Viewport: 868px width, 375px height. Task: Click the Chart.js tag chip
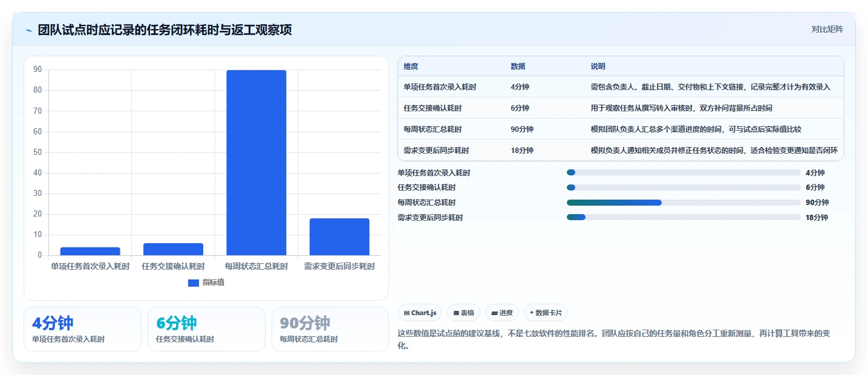pos(420,313)
